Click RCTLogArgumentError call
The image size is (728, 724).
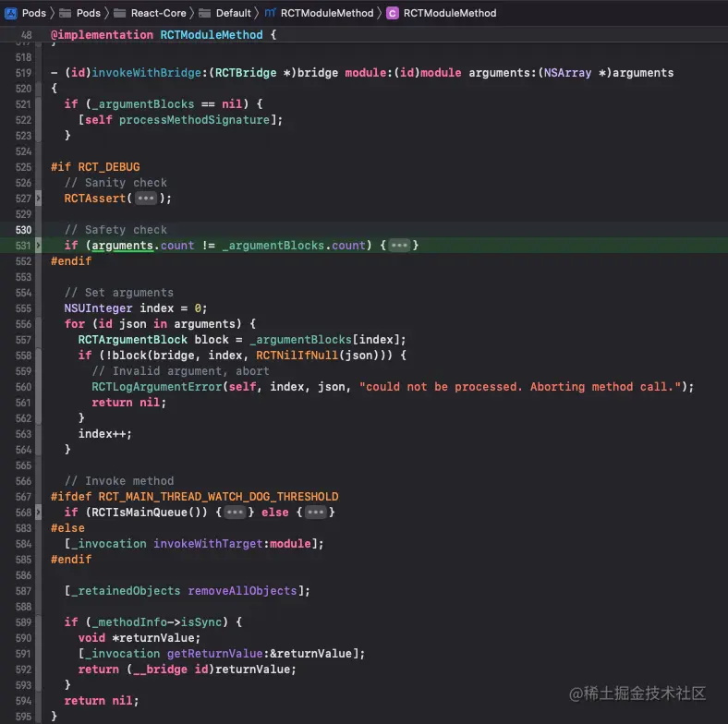coord(157,387)
